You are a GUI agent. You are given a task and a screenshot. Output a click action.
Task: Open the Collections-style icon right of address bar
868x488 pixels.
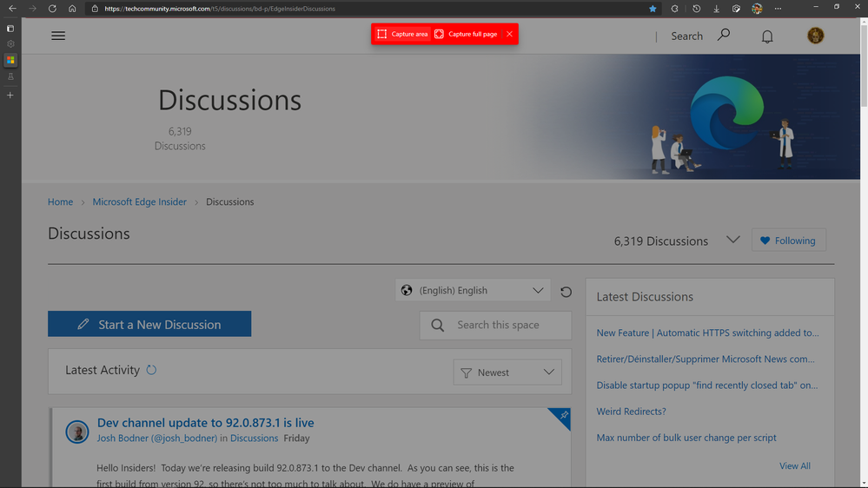[x=674, y=9]
